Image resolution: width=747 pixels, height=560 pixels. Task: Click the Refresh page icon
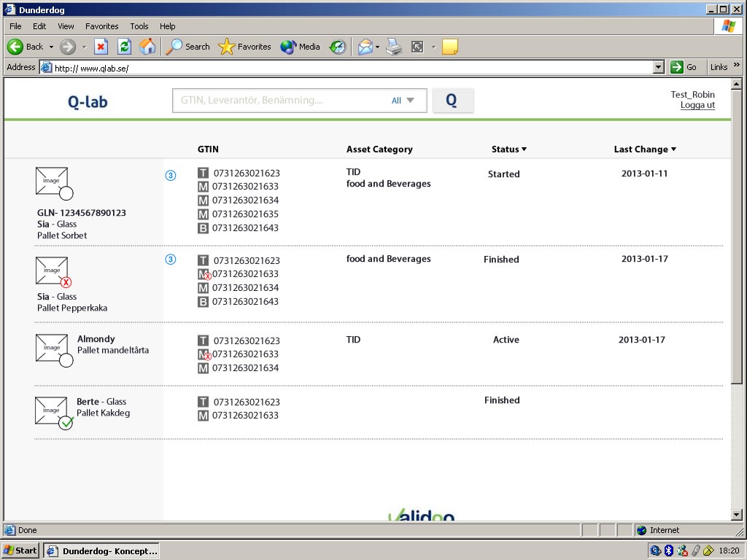pos(124,47)
